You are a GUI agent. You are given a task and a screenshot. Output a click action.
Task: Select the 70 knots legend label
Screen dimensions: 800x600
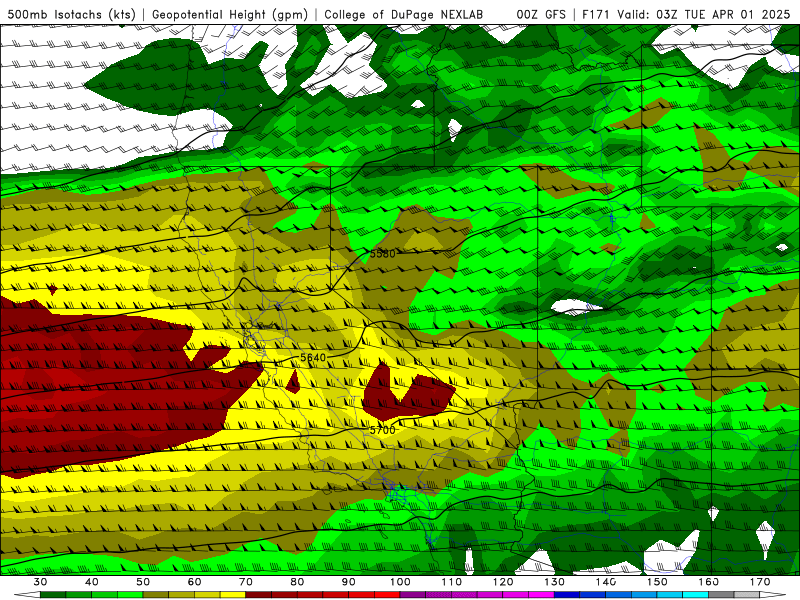(246, 582)
